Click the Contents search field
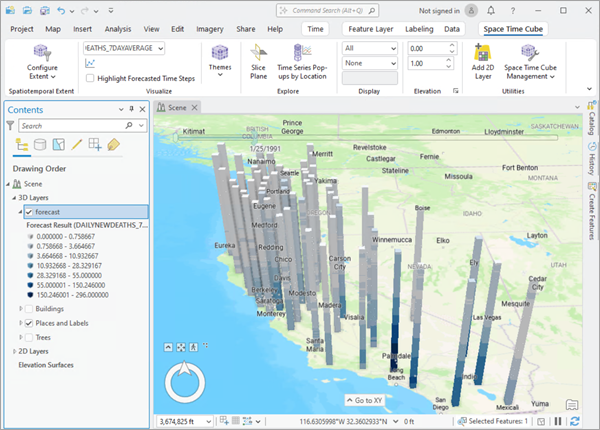The height and width of the screenshot is (430, 600). 70,126
